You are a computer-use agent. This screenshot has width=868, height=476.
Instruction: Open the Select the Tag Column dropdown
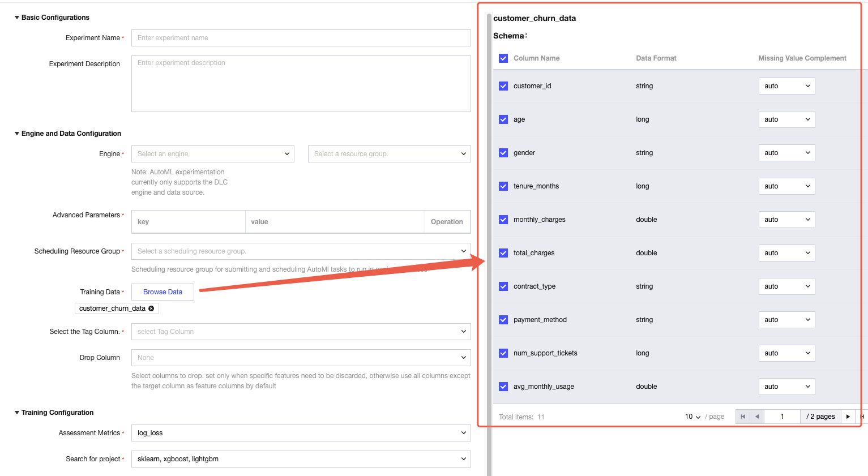(301, 332)
